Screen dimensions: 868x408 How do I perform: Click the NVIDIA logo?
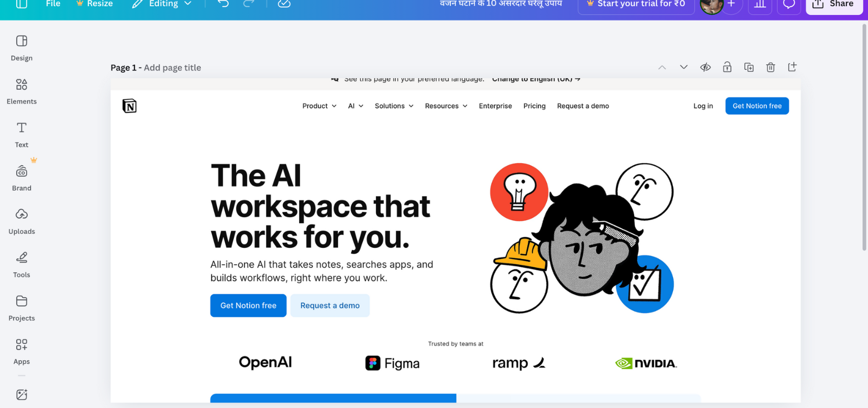click(x=646, y=363)
